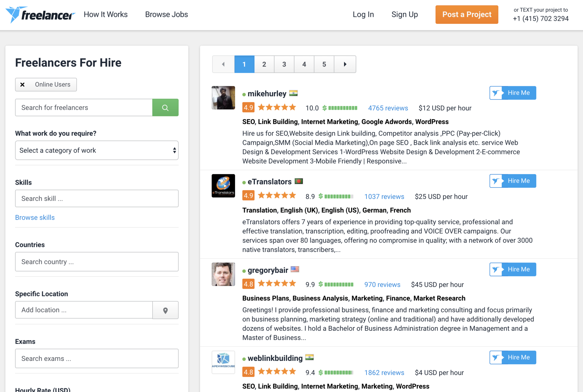Click the location pin icon button

click(165, 310)
